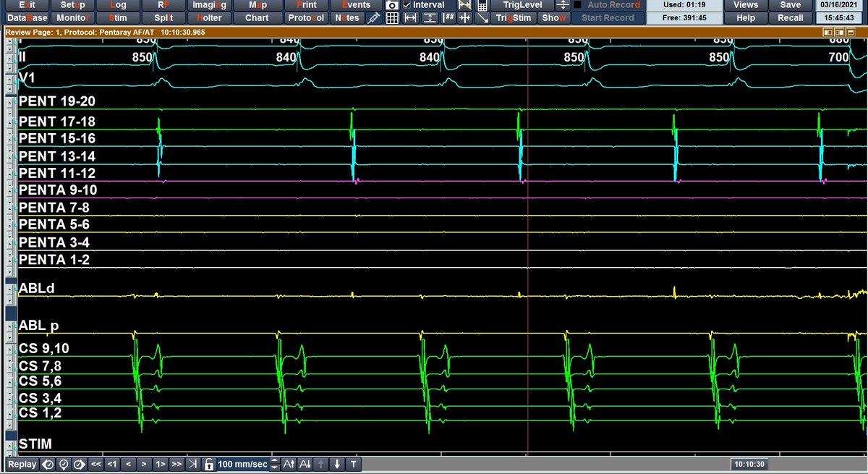Screen dimensions: 868x474
Task: Open the Map menu
Action: pos(257,5)
